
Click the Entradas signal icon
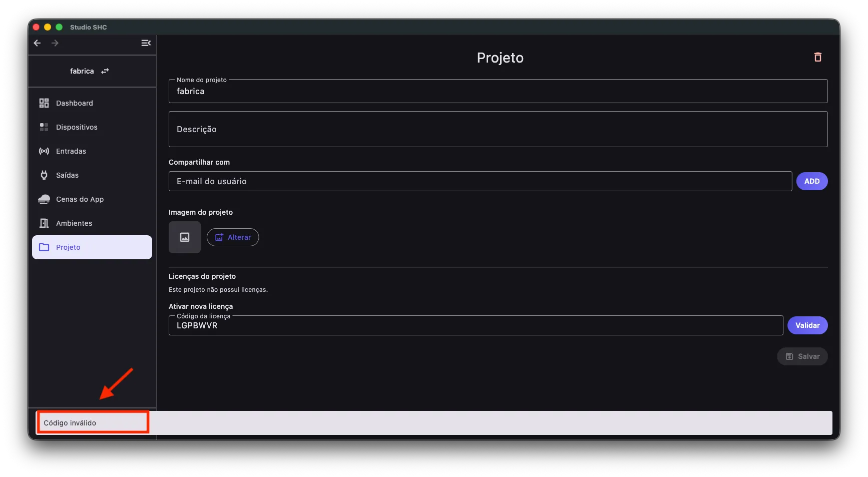click(44, 151)
